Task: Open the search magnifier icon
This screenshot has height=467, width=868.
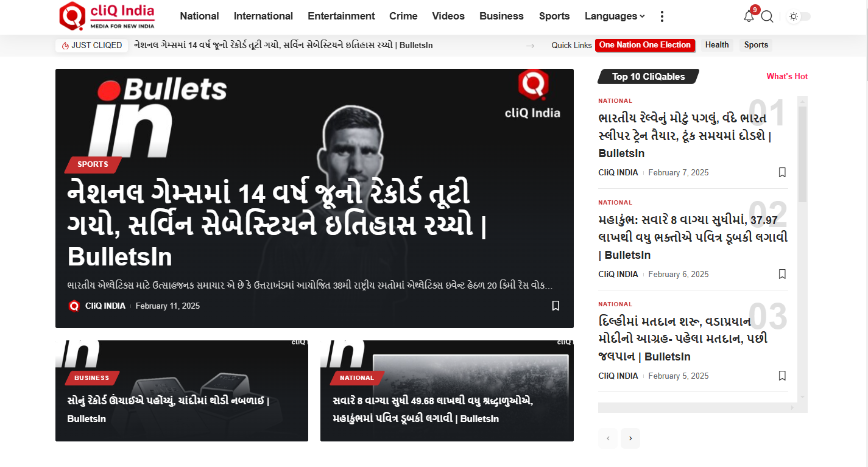Action: pos(767,16)
